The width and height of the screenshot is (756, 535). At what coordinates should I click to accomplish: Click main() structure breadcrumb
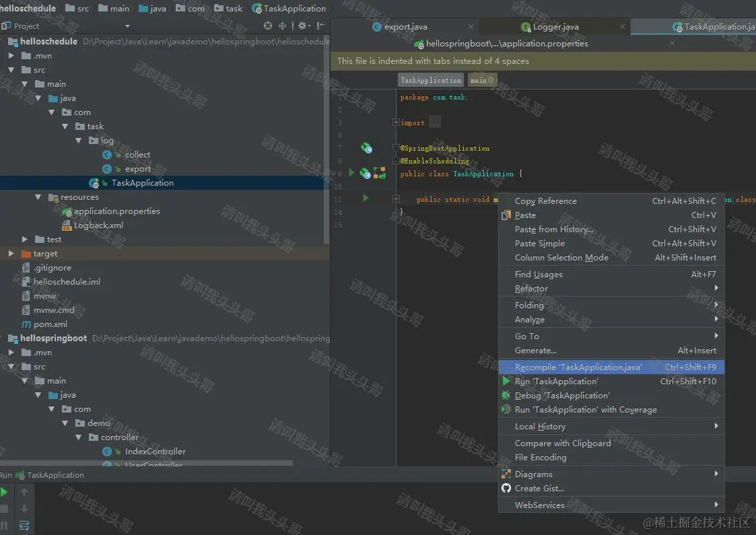coord(481,80)
